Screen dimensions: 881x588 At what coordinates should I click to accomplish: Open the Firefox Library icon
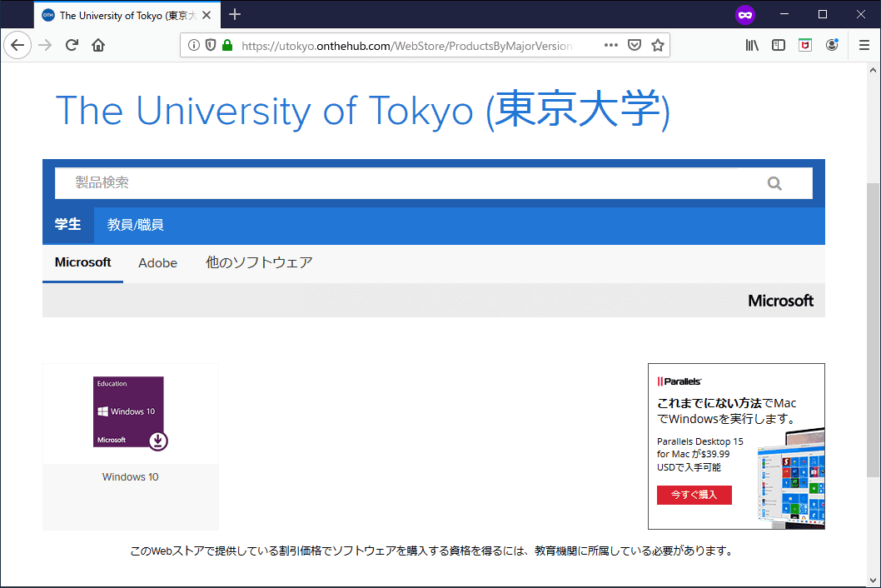pos(752,45)
